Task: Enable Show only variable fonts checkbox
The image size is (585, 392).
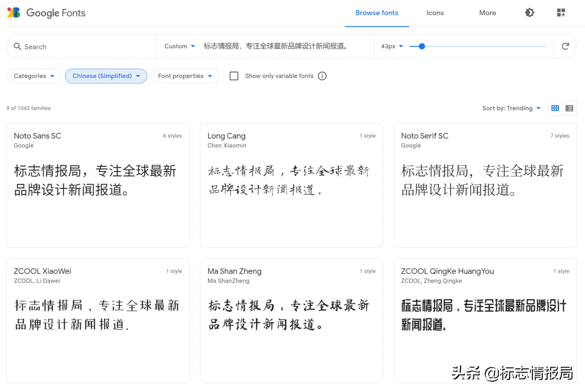Action: (234, 76)
